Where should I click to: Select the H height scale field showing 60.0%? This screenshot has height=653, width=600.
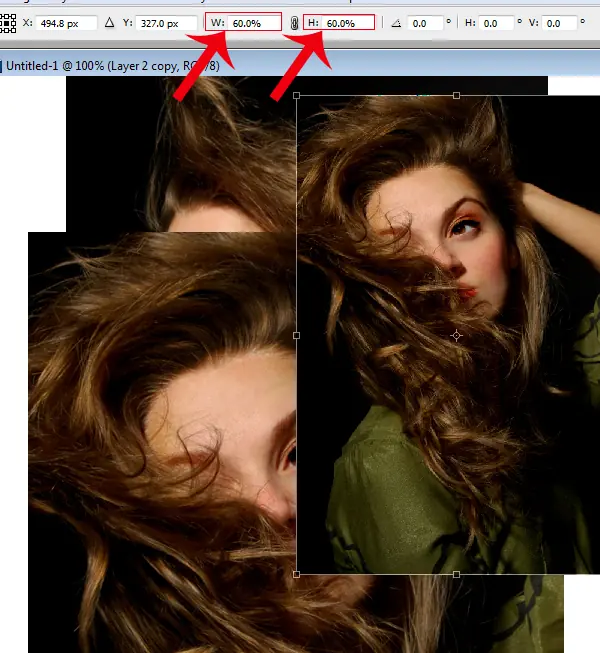click(x=348, y=23)
